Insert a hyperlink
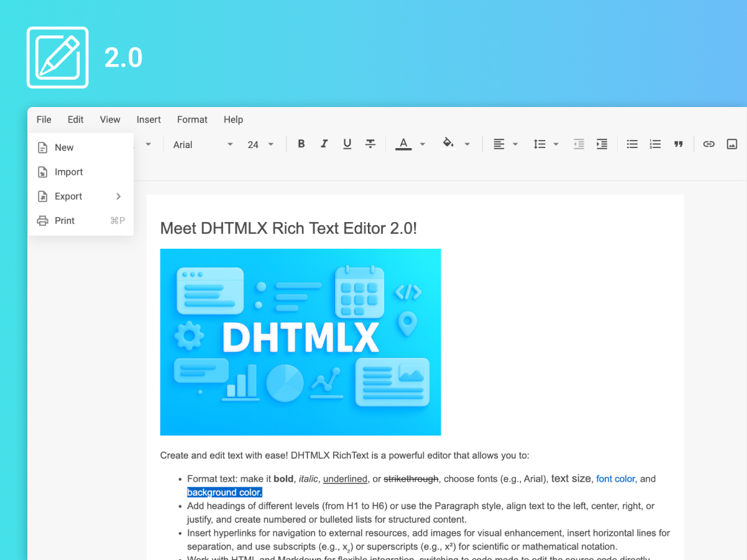 click(x=709, y=144)
